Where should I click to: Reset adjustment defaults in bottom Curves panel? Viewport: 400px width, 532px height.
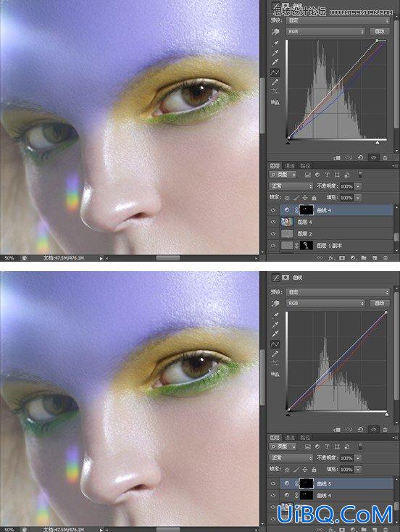coord(360,430)
